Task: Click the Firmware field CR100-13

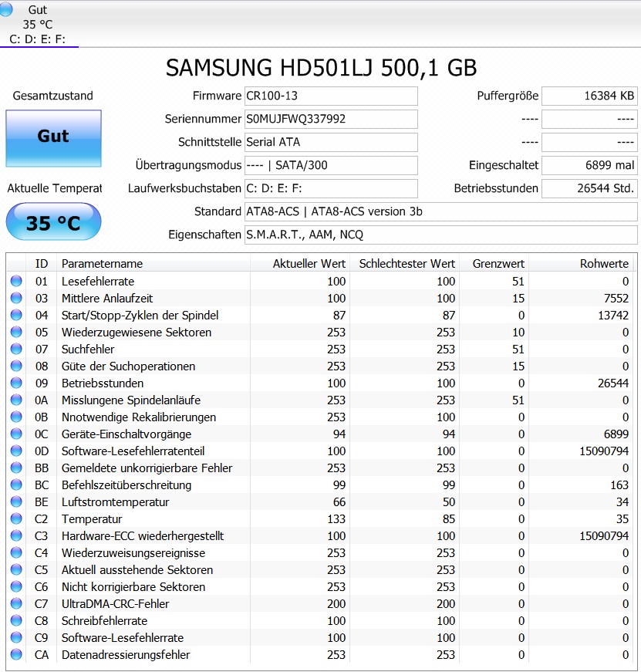Action: coord(331,96)
